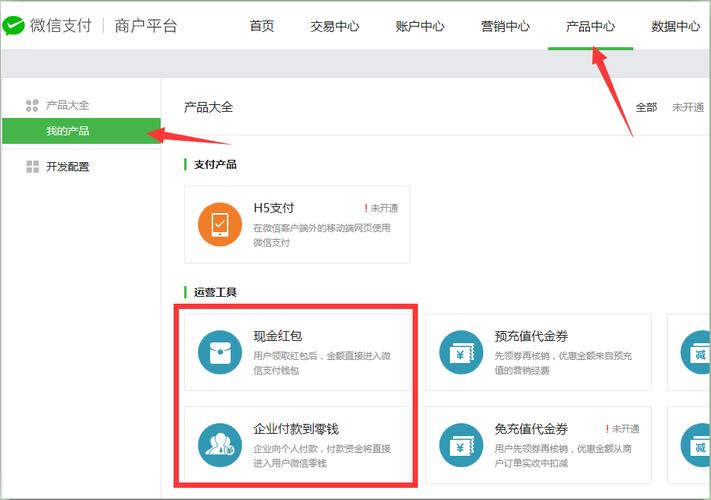Viewport: 711px width, 500px height.
Task: Open the 首页 tab
Action: click(262, 27)
